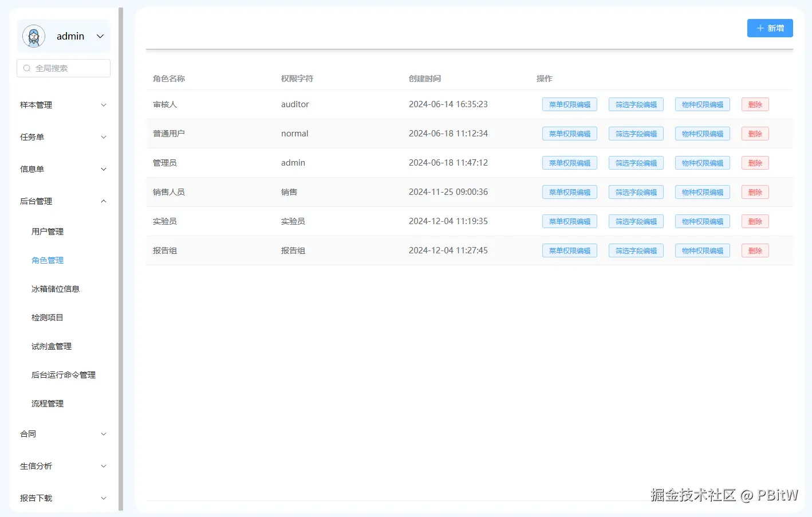Delete the 实验员 role
Screen dimensions: 812x517
(755, 221)
